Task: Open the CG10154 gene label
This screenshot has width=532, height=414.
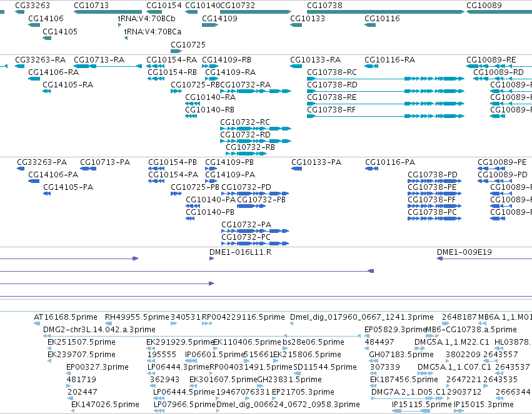Action: point(164,6)
